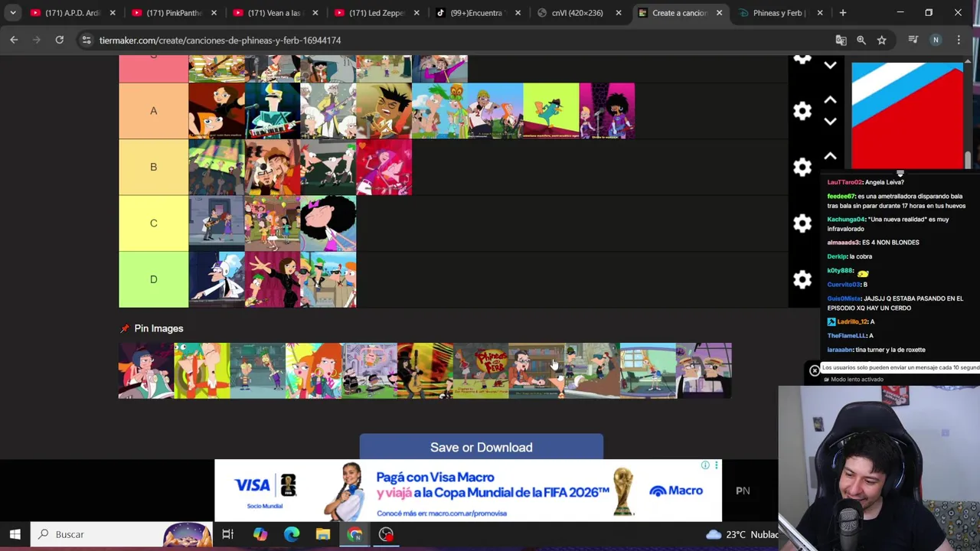Select the first image in tier A row
980x551 pixels.
pos(217,111)
